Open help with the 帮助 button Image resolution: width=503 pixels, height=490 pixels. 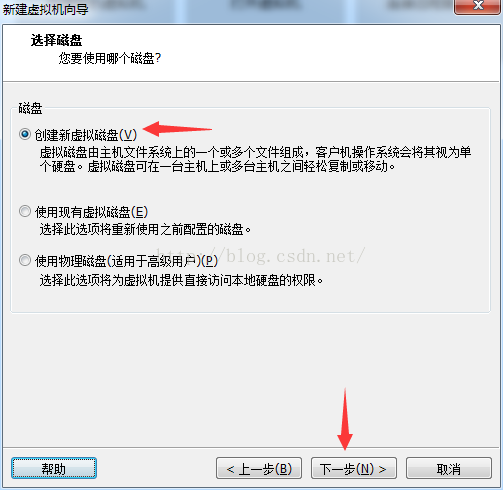(x=54, y=468)
